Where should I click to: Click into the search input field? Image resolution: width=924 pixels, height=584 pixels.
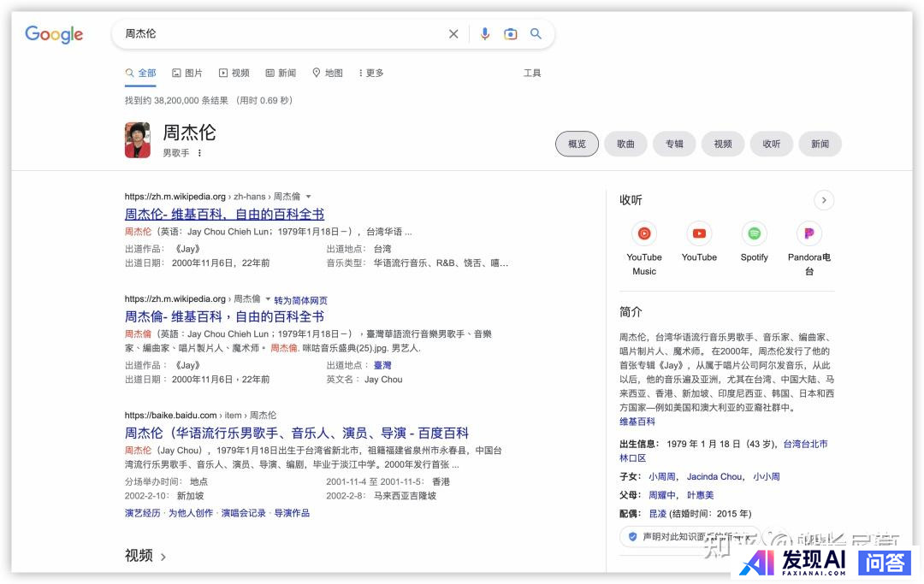point(282,34)
